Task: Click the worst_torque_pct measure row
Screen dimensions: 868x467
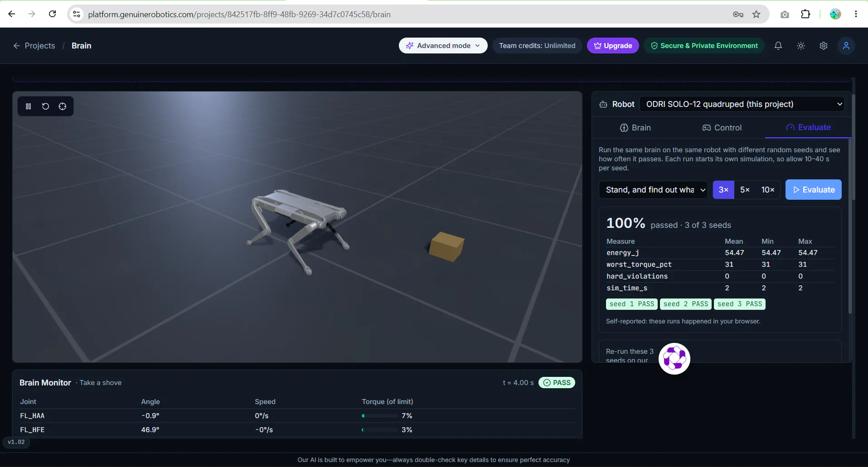Action: 720,265
